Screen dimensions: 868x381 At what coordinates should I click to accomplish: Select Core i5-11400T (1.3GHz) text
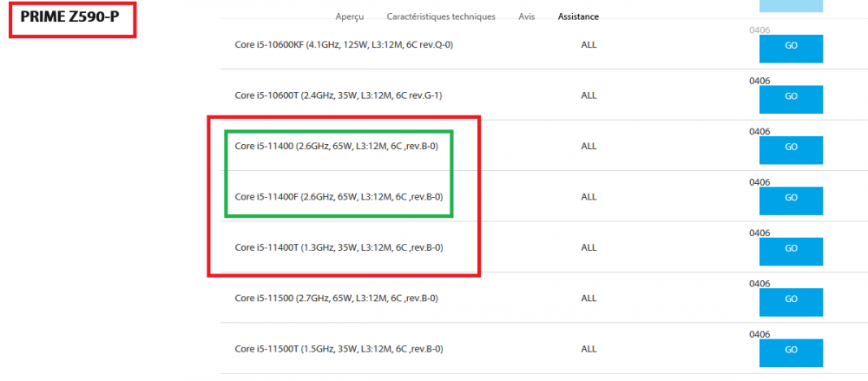pyautogui.click(x=339, y=247)
